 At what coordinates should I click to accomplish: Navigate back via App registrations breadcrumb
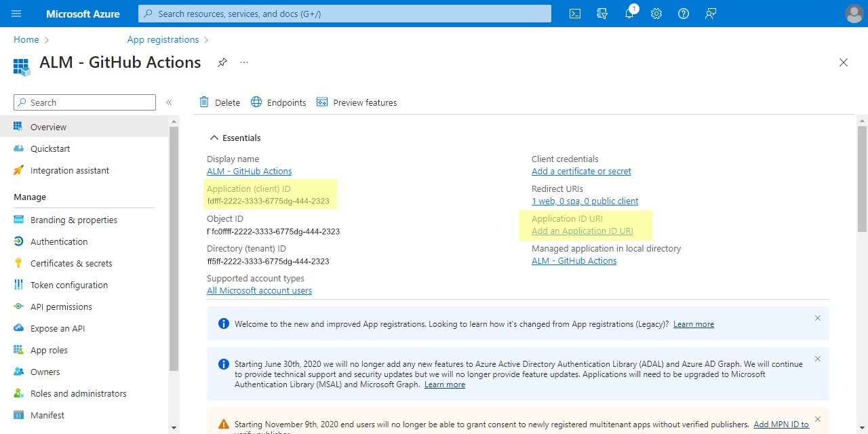[x=163, y=39]
